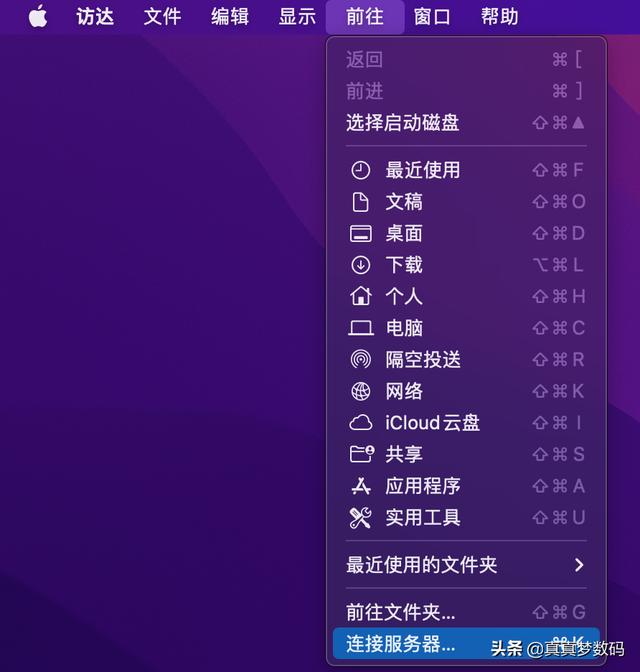Image resolution: width=640 pixels, height=672 pixels.
Task: Select the 应用程序 text label
Action: point(423,486)
